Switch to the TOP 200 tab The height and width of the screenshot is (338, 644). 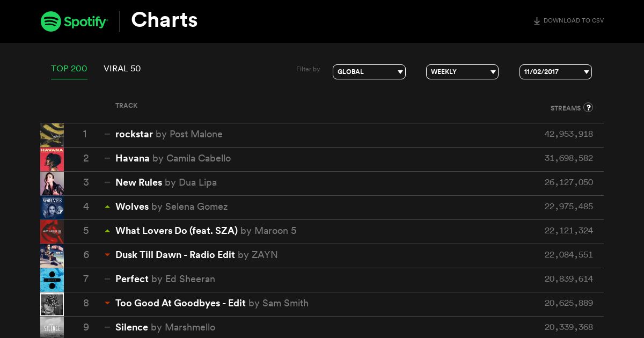69,69
